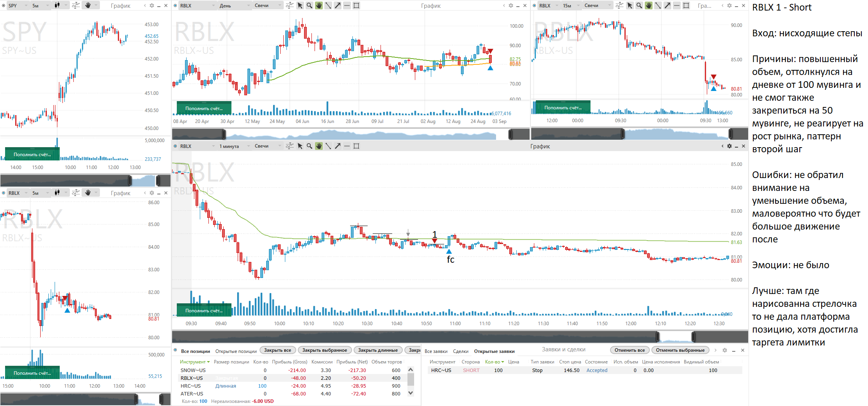Open settings gear of RBLX 1-minute chart
The width and height of the screenshot is (868, 406).
[x=729, y=146]
